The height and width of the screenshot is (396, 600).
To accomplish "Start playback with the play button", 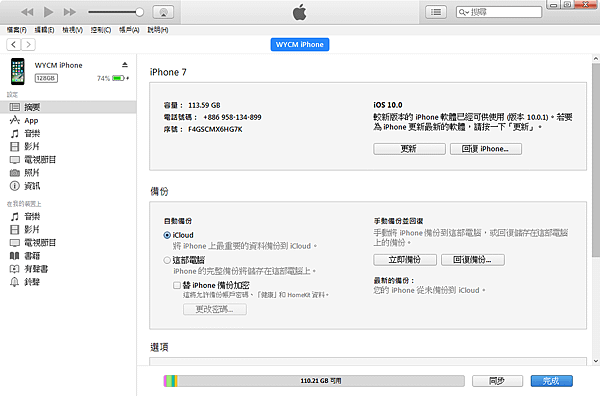I will [x=48, y=12].
